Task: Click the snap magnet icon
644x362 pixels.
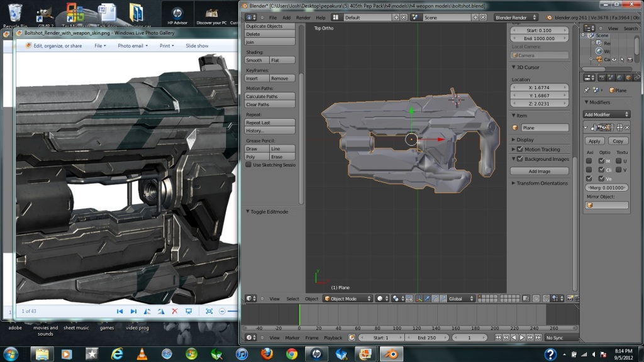Action: click(x=546, y=299)
